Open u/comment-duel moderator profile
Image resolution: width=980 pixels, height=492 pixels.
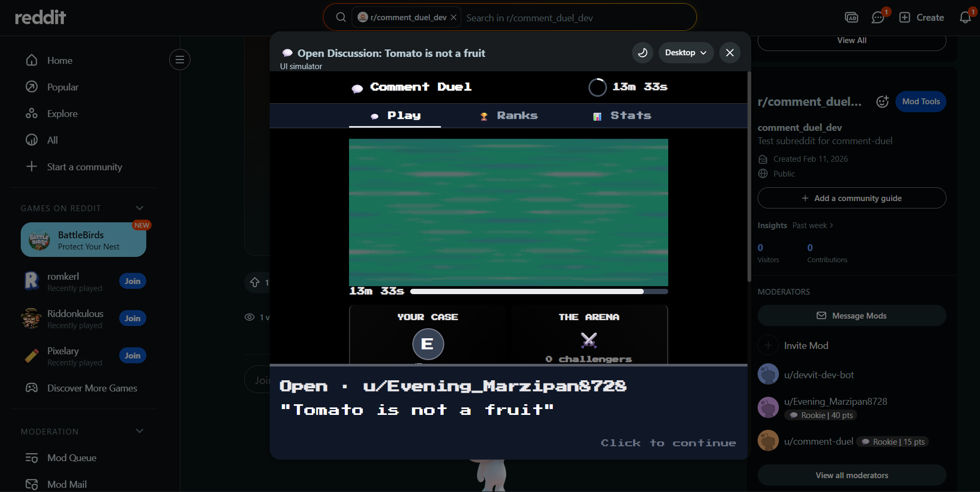(818, 441)
